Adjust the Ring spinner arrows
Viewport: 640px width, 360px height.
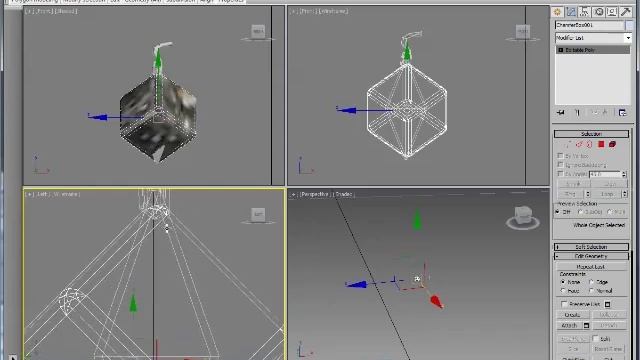[587, 194]
